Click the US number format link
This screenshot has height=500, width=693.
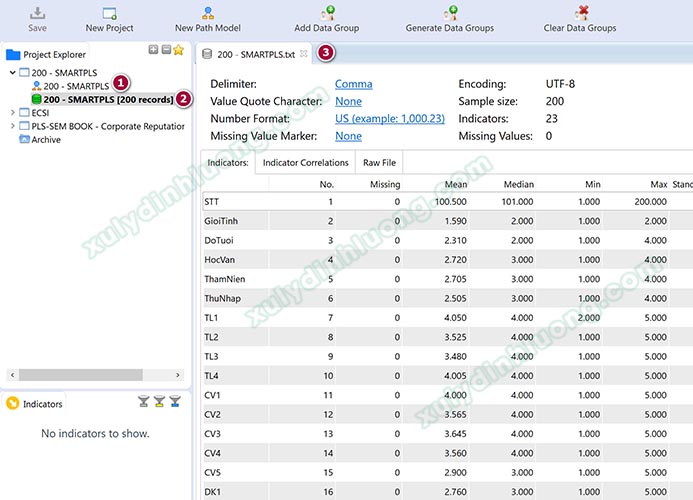coord(390,118)
